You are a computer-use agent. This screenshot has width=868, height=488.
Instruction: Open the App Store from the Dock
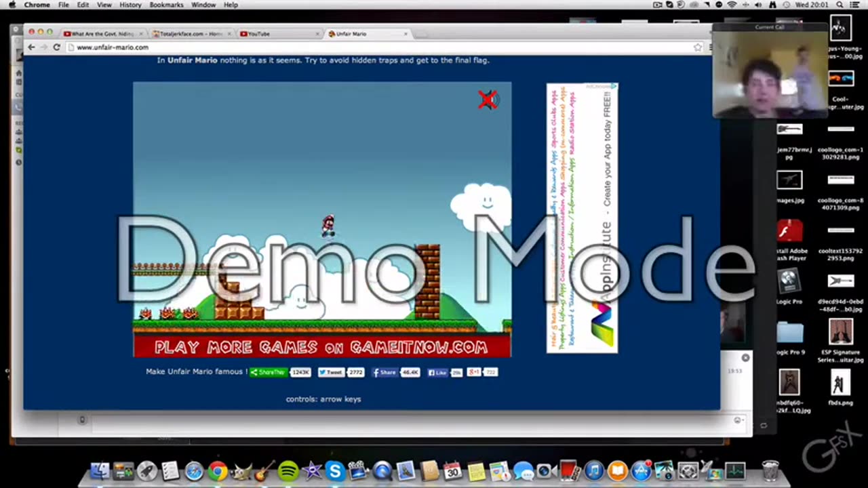point(641,470)
